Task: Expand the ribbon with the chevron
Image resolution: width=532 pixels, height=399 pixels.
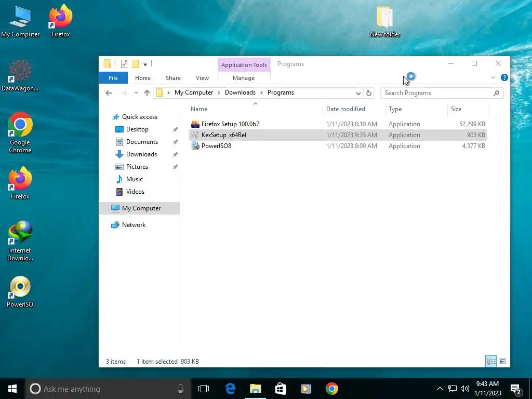Action: pos(493,78)
